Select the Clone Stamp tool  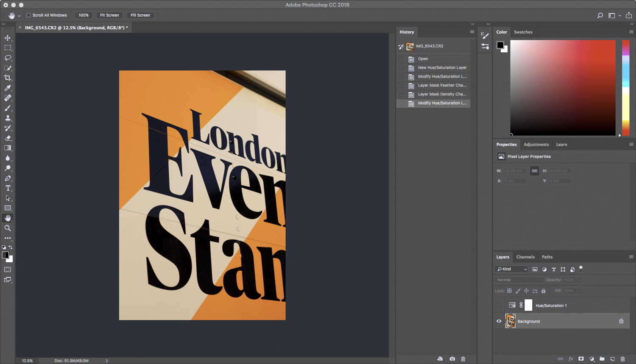[x=8, y=118]
